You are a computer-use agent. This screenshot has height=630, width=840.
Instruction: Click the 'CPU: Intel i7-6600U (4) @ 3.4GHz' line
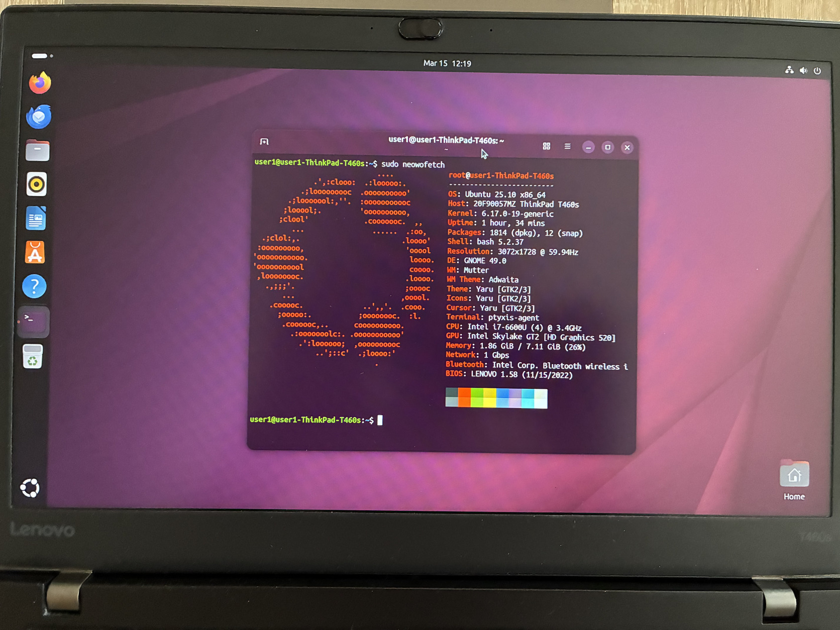click(513, 328)
